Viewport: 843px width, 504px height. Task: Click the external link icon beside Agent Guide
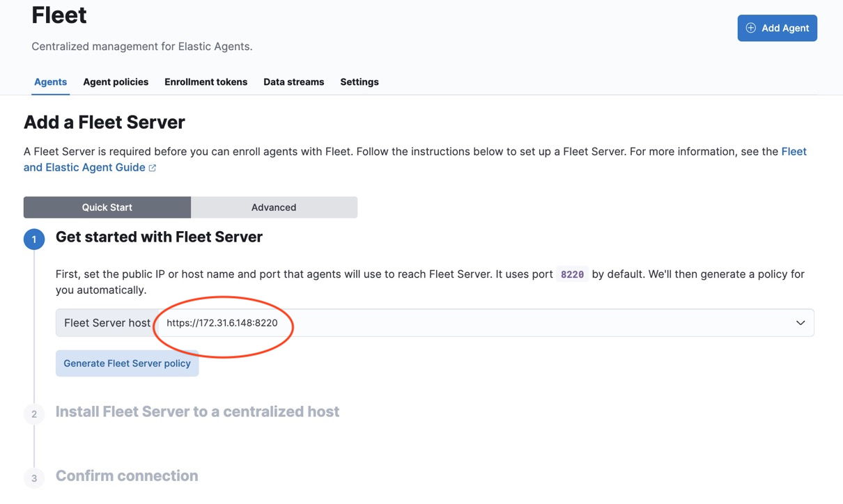tap(153, 168)
